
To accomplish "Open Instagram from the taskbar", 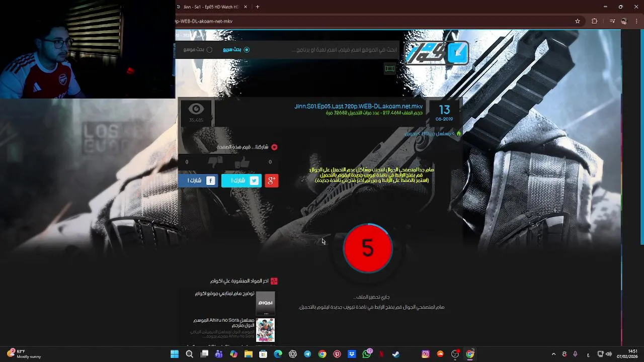I will (x=426, y=354).
